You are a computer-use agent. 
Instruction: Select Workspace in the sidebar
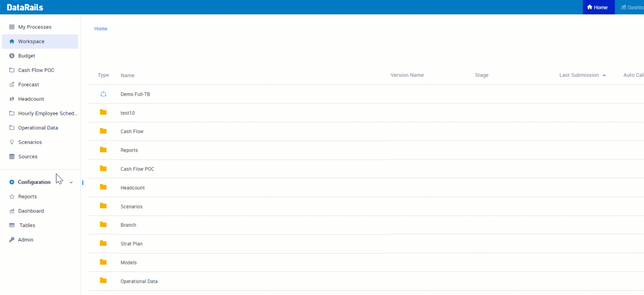40,41
